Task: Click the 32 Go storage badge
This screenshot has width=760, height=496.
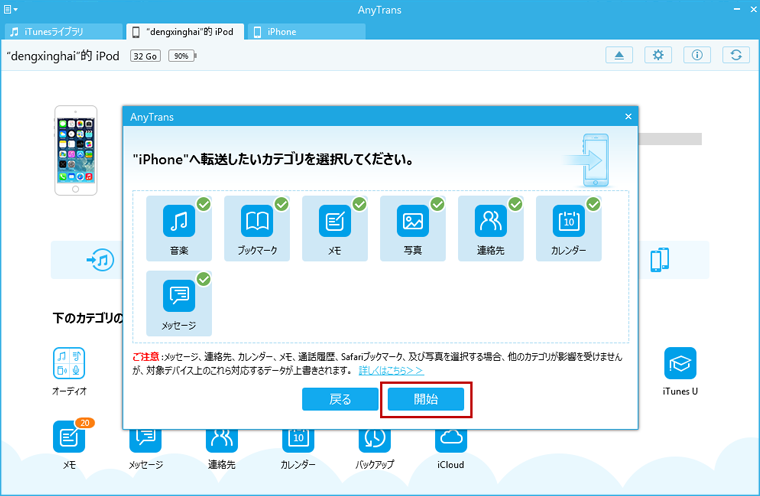Action: [x=145, y=56]
